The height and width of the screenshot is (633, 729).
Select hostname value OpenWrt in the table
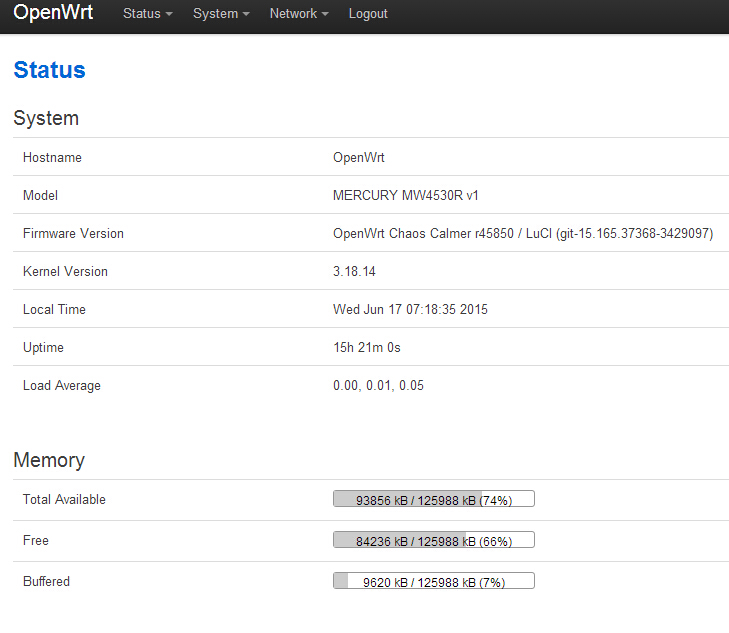[x=358, y=158]
